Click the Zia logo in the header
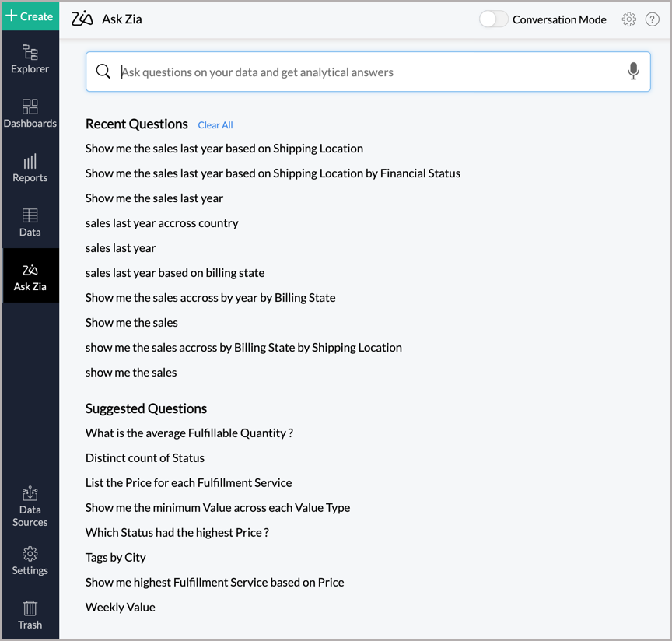 82,19
